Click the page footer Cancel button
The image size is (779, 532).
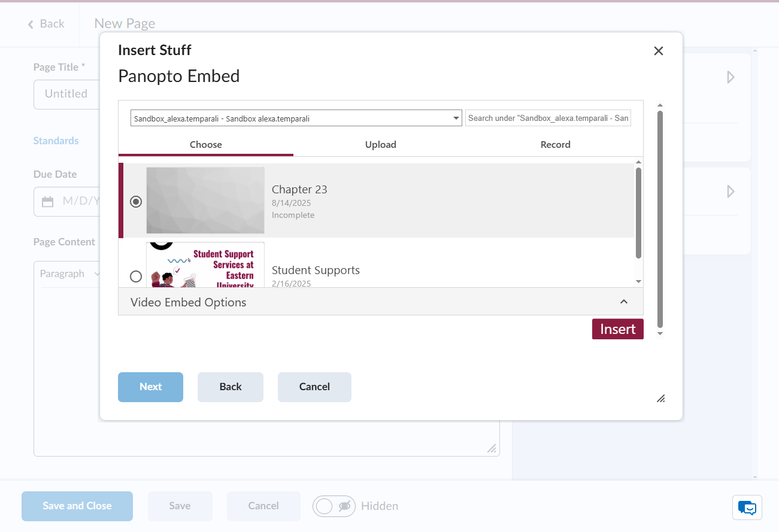pos(263,506)
